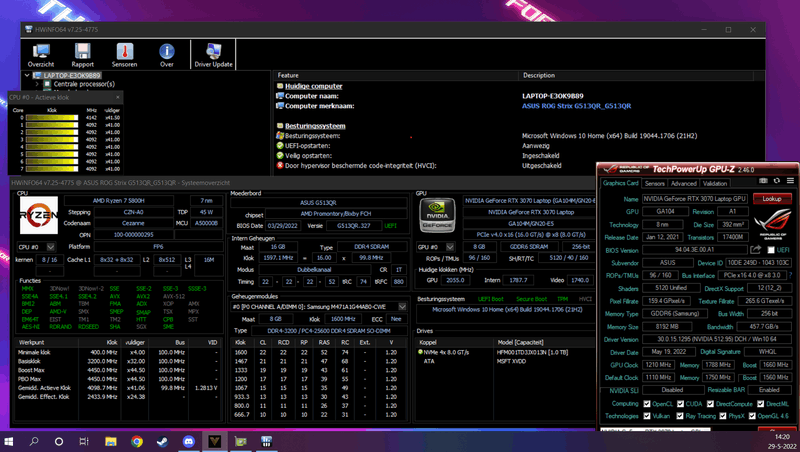Click Bus Interface question mark icon

point(790,275)
